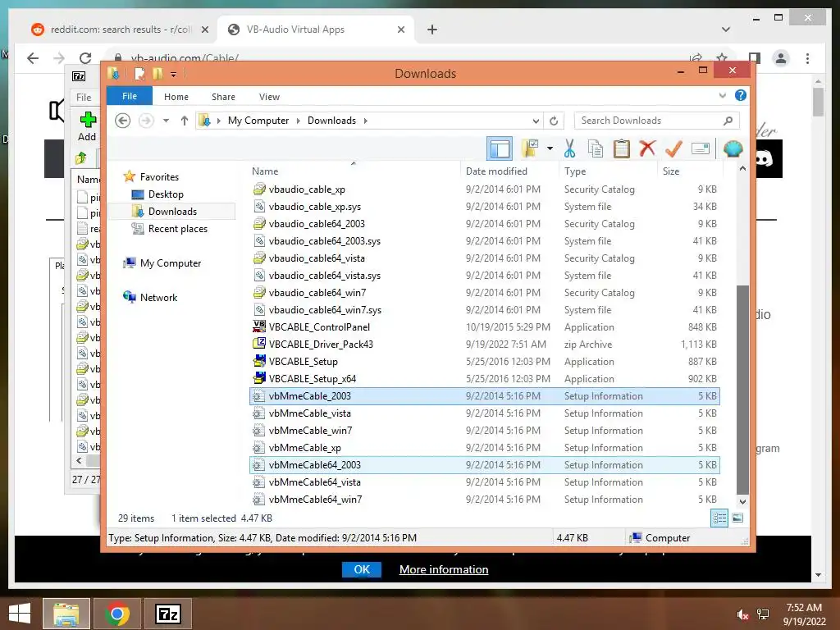This screenshot has height=630, width=840.
Task: Open a new Chrome tab
Action: (432, 30)
